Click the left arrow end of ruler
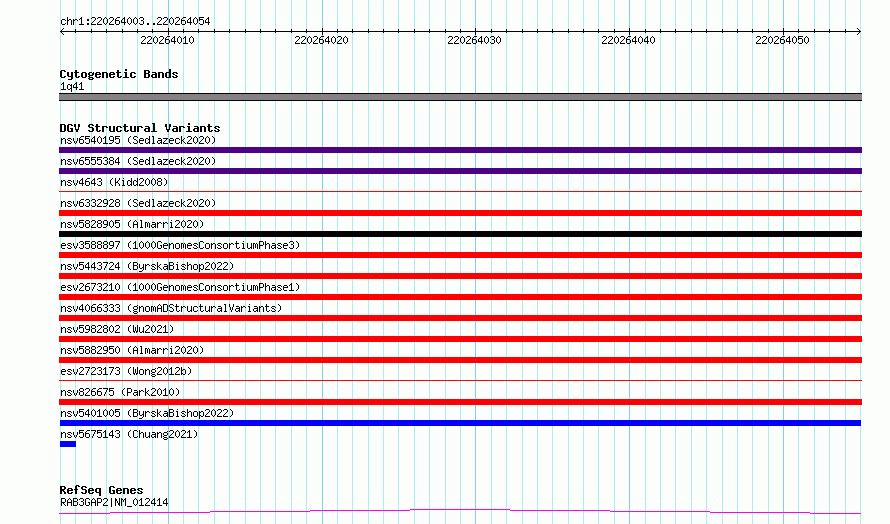 tap(62, 31)
